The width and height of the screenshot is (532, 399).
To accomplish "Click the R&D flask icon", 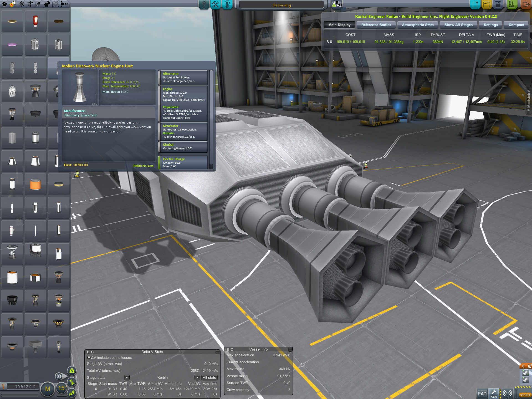I will click(x=337, y=4).
